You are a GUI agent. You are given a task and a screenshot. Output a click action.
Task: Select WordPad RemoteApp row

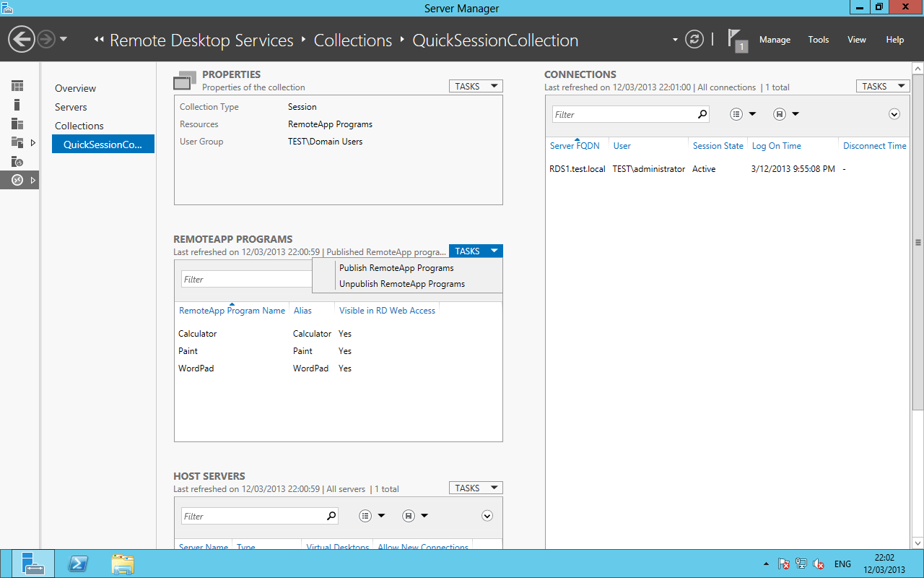338,368
